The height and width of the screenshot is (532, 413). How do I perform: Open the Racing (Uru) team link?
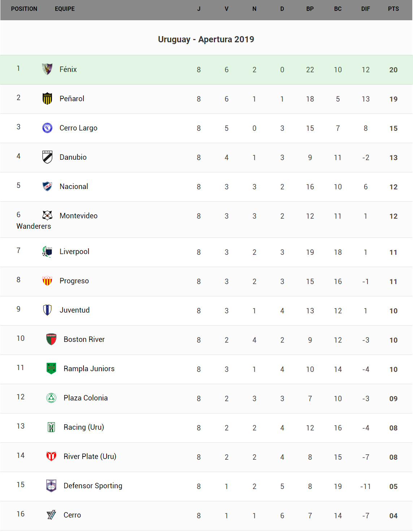[x=84, y=427]
